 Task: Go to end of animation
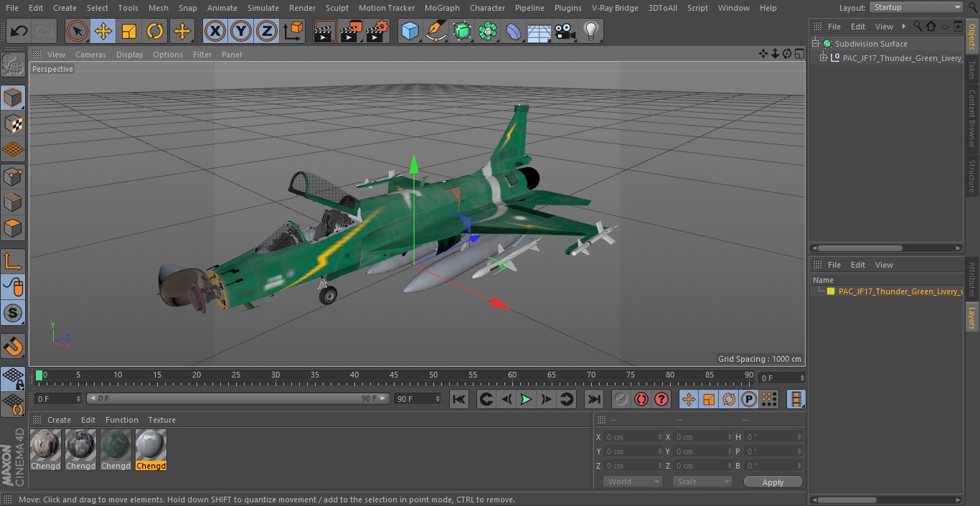tap(593, 399)
